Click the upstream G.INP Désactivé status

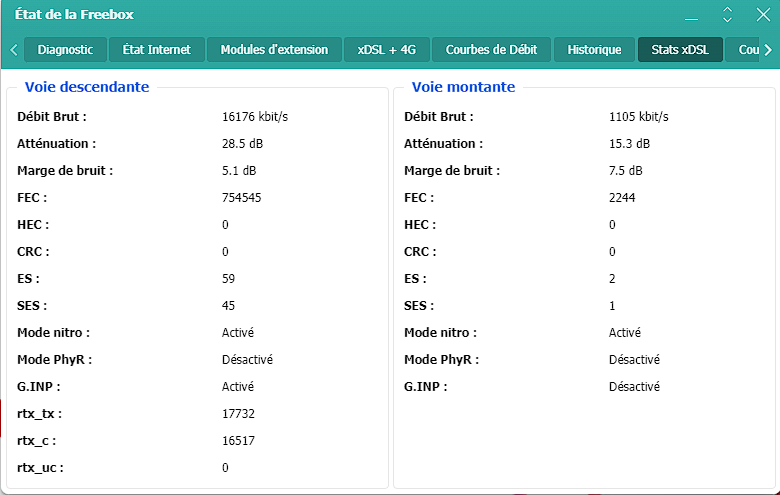[634, 387]
